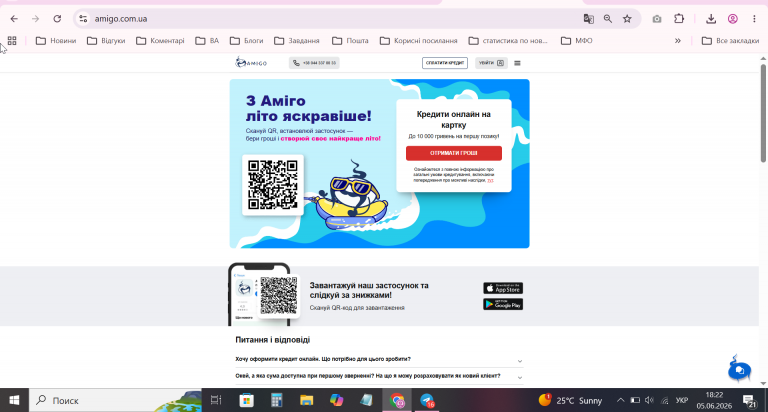Open the browser profile avatar
This screenshot has width=768, height=412.
click(733, 19)
